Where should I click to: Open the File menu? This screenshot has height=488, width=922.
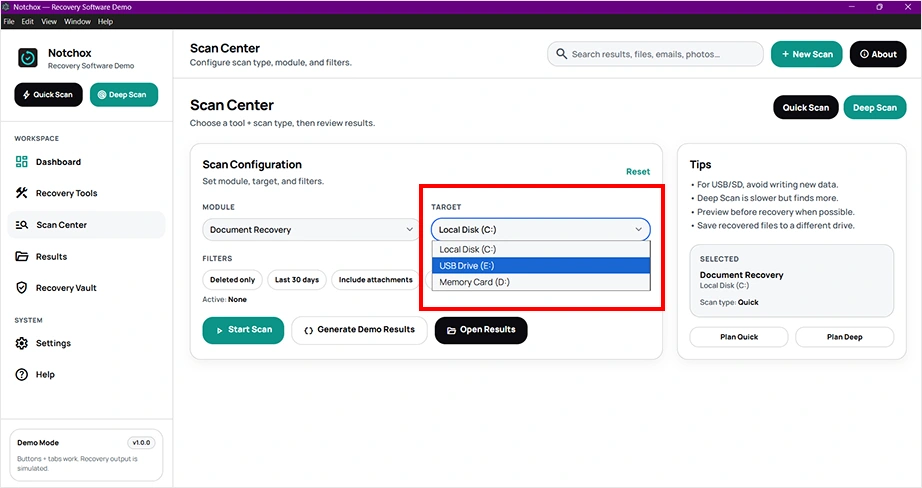click(9, 22)
